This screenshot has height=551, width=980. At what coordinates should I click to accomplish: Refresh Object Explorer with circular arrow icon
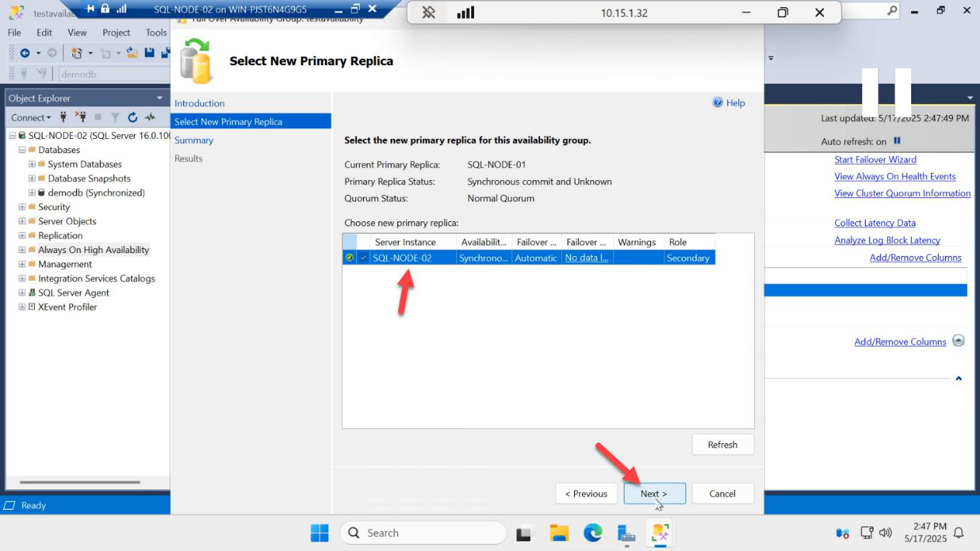click(x=133, y=118)
